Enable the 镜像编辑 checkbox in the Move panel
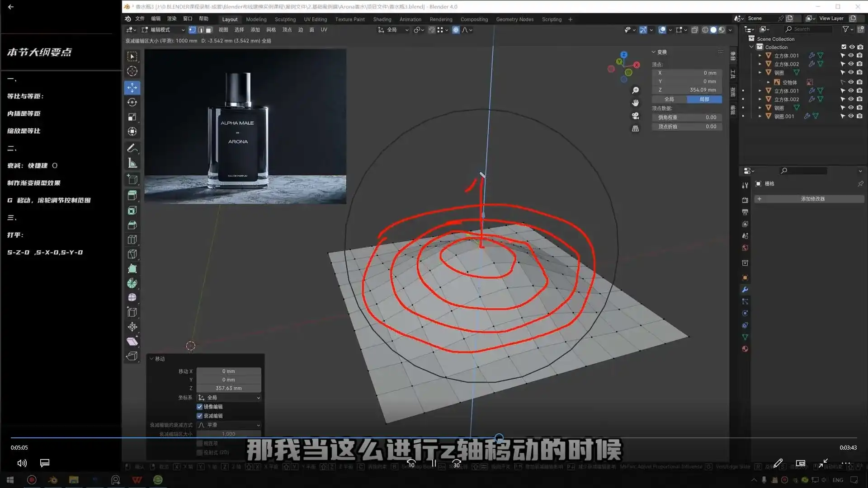 199,407
